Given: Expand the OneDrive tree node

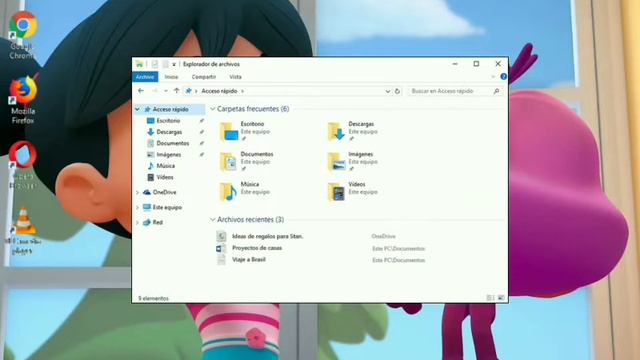Looking at the screenshot, I should 138,192.
